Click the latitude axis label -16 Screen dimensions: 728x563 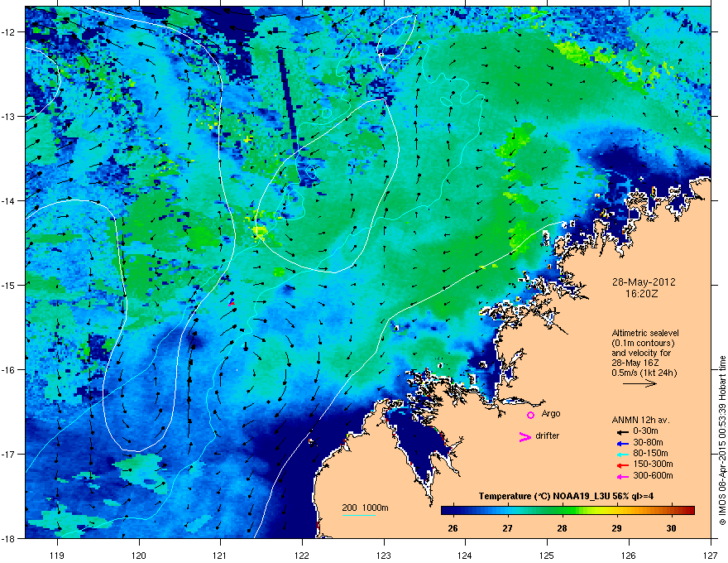9,370
